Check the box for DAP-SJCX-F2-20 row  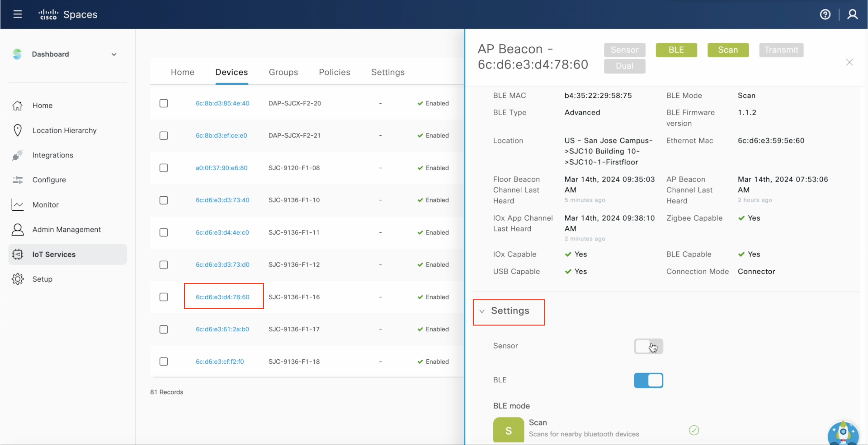coord(164,103)
